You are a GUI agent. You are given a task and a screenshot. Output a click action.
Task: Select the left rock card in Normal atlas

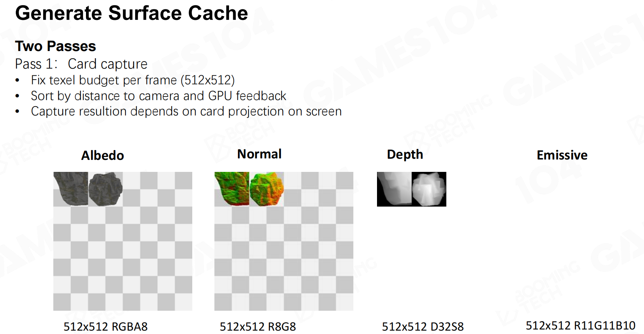[x=232, y=188]
